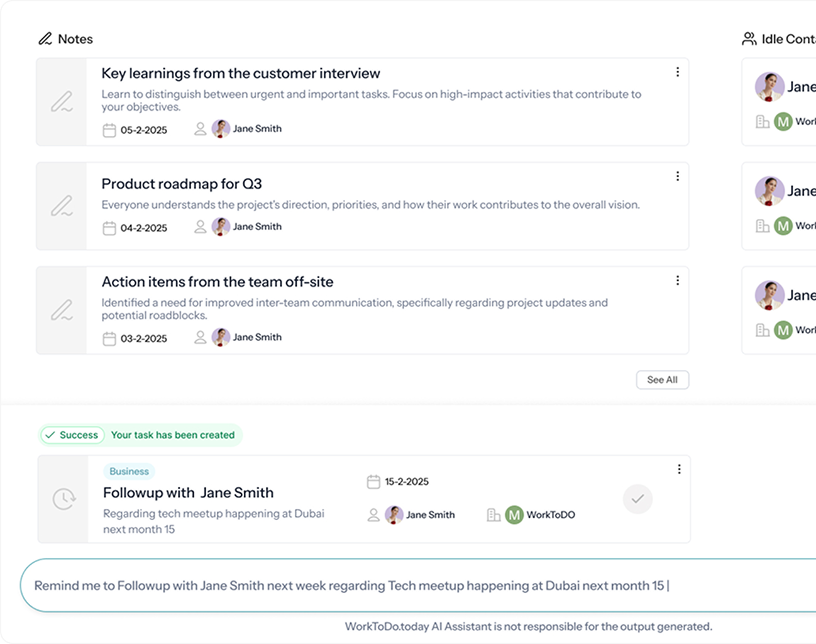Click WorkToDO company name in task card

point(551,514)
